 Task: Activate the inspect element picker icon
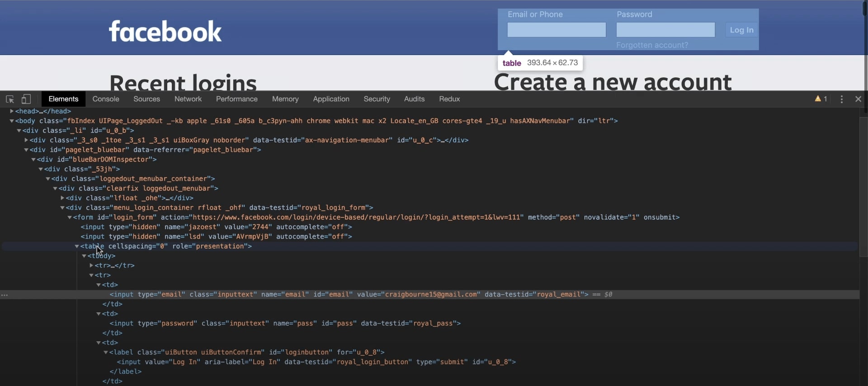(10, 99)
